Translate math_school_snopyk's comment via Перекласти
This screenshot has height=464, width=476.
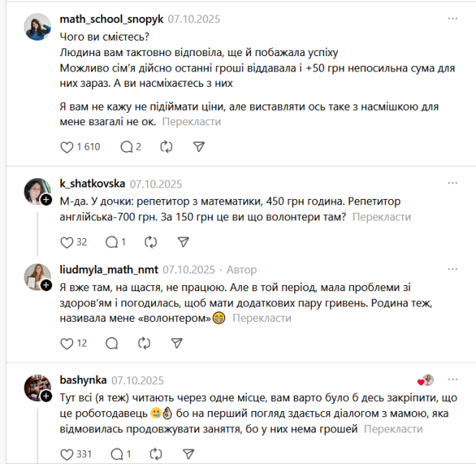coord(191,121)
